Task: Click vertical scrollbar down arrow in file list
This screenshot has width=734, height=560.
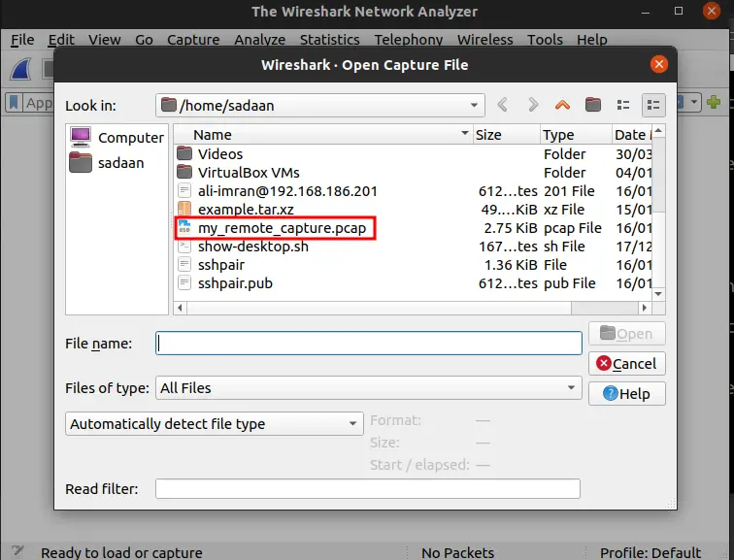Action: [658, 294]
